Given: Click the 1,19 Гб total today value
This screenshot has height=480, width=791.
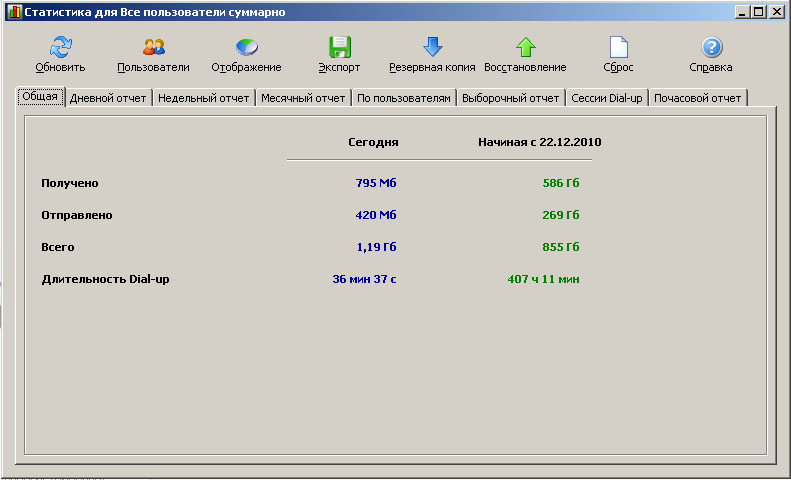Looking at the screenshot, I should (376, 247).
